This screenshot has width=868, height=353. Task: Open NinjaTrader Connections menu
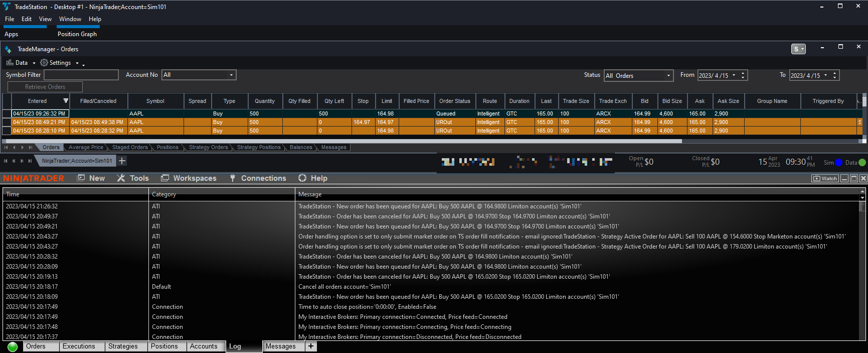click(258, 178)
